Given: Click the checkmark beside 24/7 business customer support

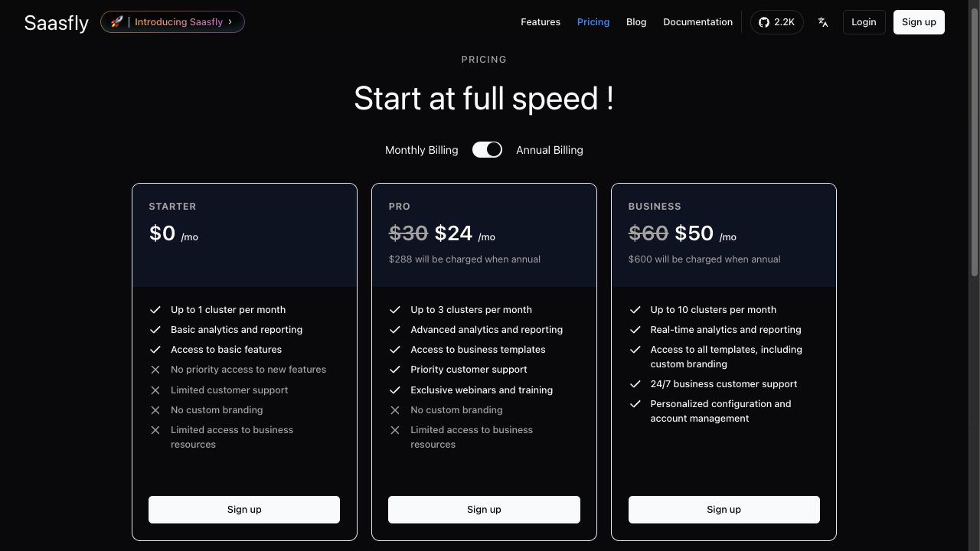Looking at the screenshot, I should point(635,384).
